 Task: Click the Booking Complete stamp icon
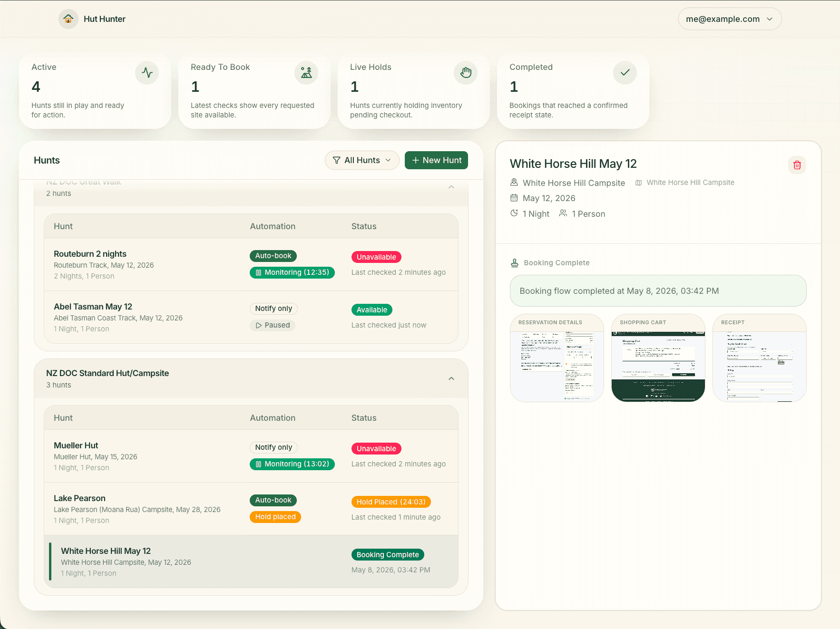point(514,263)
